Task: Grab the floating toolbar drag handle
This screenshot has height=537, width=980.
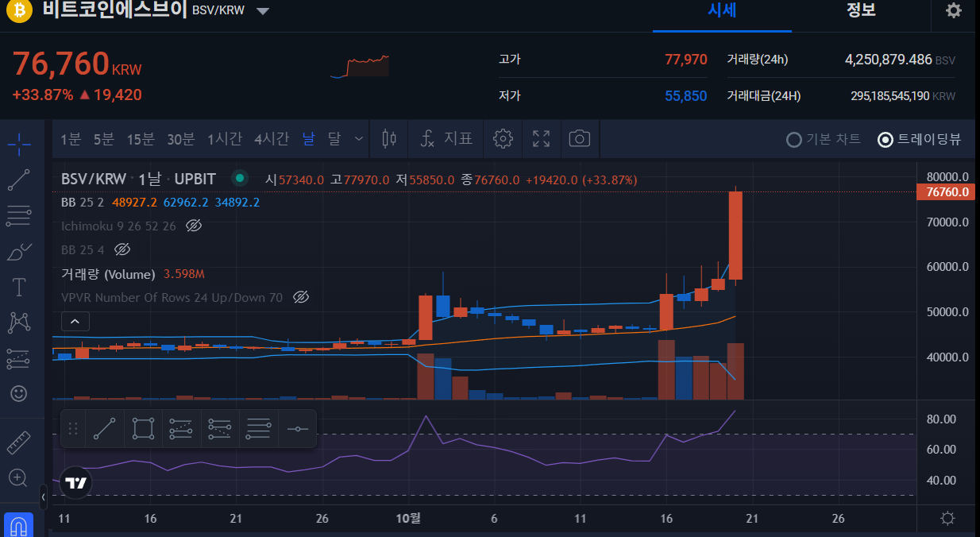Action: (73, 429)
